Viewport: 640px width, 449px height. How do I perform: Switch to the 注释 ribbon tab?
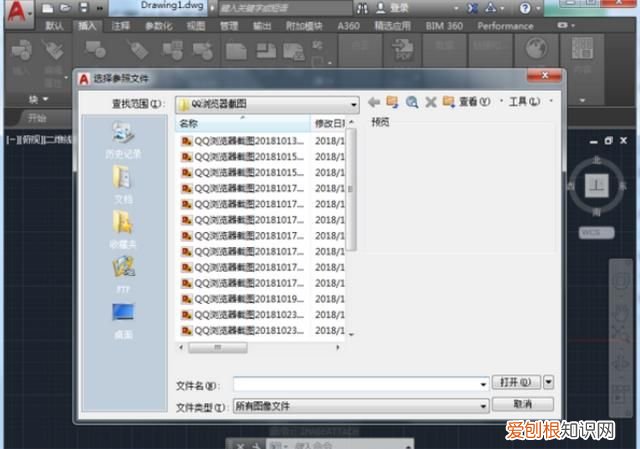pos(121,26)
